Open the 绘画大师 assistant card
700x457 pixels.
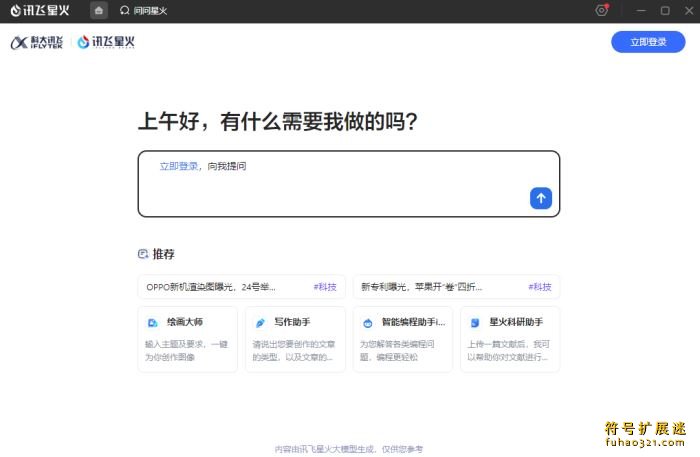point(188,339)
